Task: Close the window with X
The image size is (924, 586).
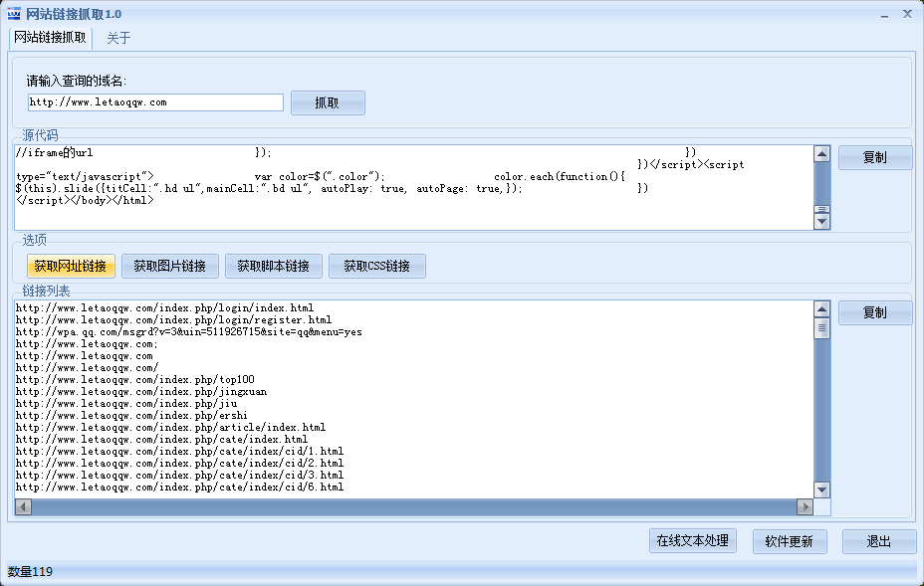Action: coord(907,14)
